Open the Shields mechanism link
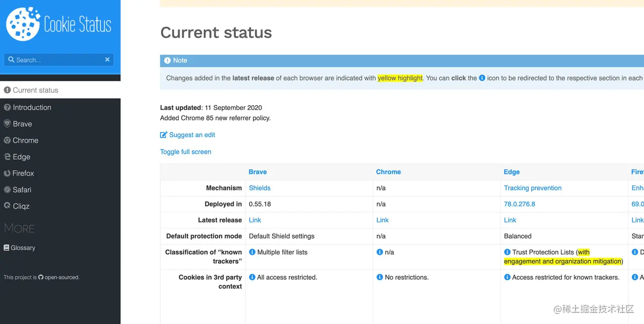Screen dimensions: 644x324 (x=260, y=188)
